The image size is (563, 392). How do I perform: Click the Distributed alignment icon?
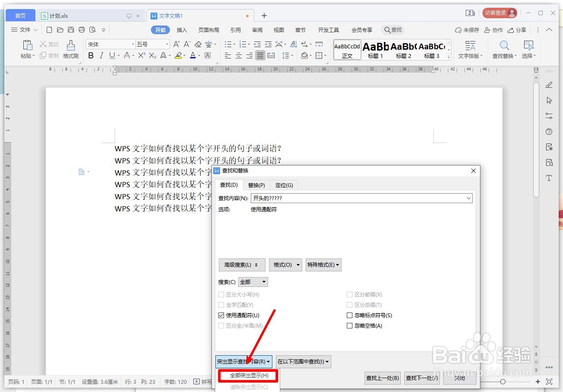point(271,55)
